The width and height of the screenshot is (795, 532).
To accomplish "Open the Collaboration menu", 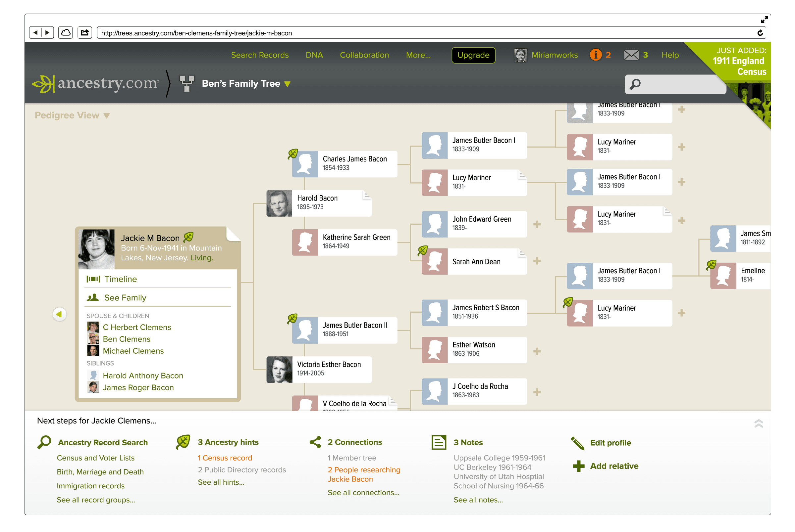I will pyautogui.click(x=364, y=55).
